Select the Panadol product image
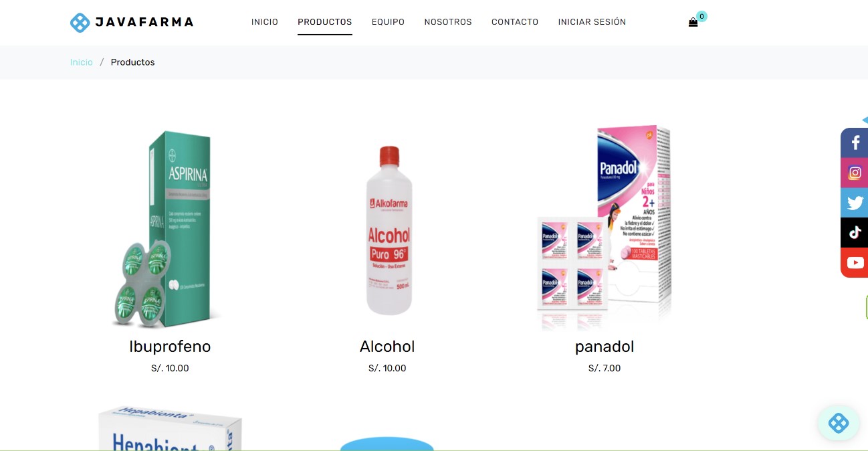 point(605,228)
